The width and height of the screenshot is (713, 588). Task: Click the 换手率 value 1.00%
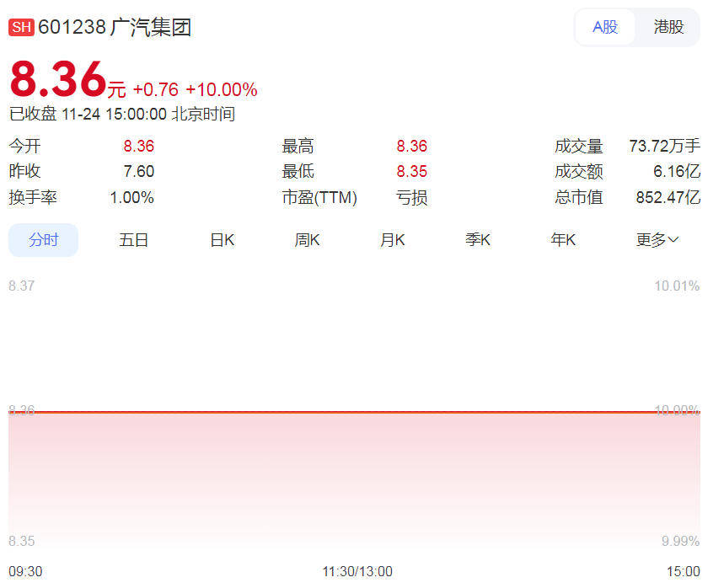tap(131, 197)
